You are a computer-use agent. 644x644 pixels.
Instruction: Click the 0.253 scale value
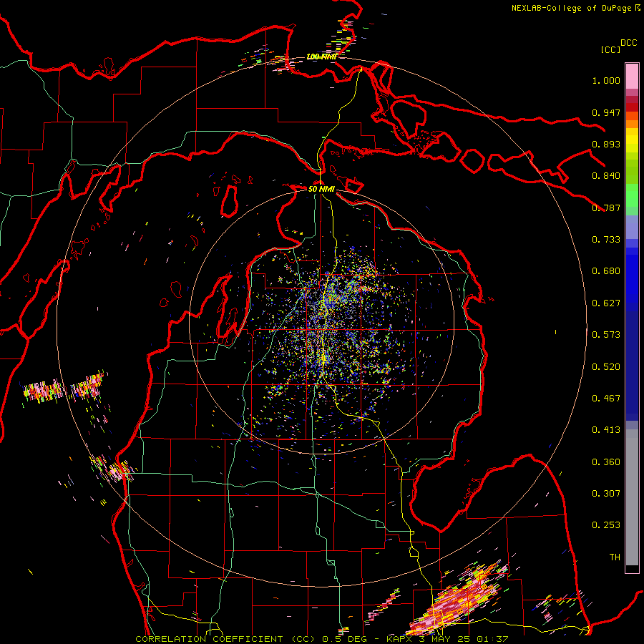pos(606,525)
